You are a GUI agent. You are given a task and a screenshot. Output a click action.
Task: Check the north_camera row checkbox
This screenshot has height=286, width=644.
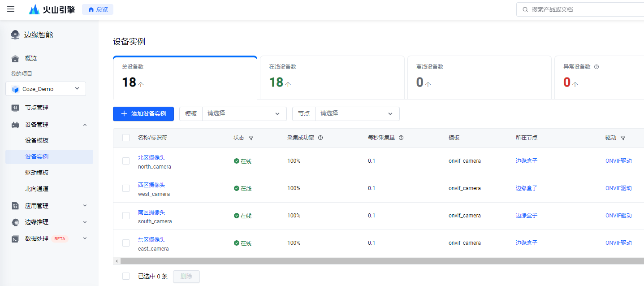(126, 161)
